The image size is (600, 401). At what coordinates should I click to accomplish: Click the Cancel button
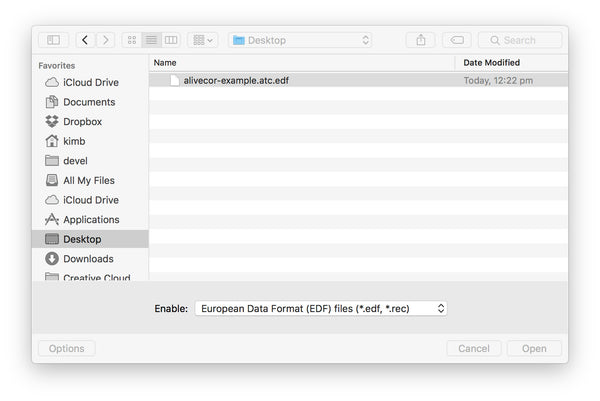(x=474, y=349)
